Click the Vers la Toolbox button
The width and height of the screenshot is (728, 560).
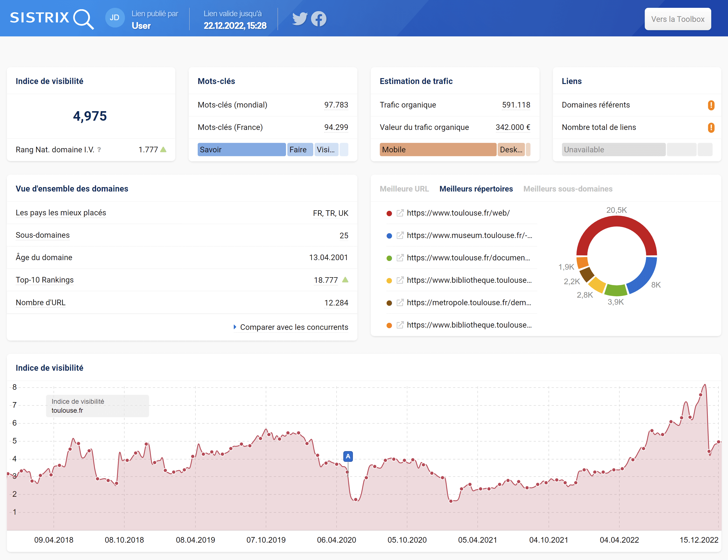[x=678, y=19]
